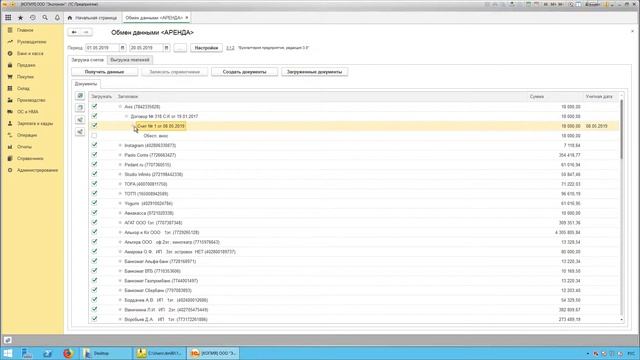Click the search magnifier icon
The width and height of the screenshot is (640, 360).
pyautogui.click(x=45, y=18)
